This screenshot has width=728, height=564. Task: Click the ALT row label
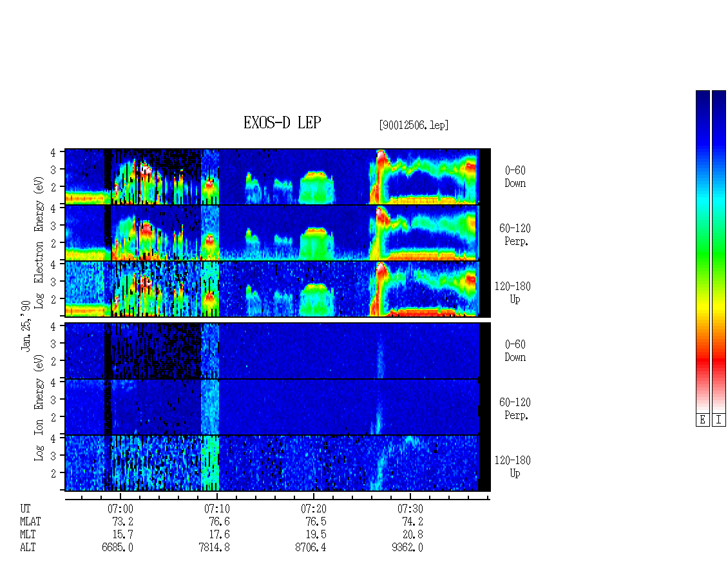pos(28,547)
